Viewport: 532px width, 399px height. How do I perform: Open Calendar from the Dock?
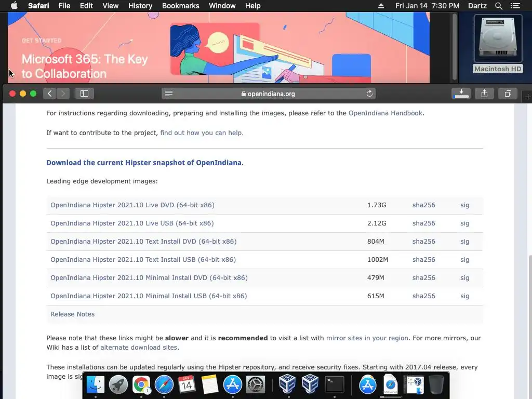187,384
